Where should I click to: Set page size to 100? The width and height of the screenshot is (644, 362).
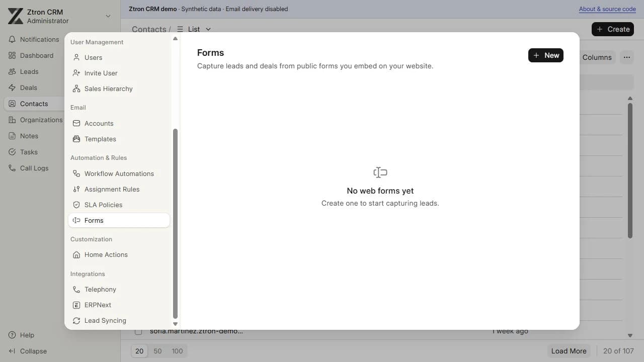[x=177, y=351]
